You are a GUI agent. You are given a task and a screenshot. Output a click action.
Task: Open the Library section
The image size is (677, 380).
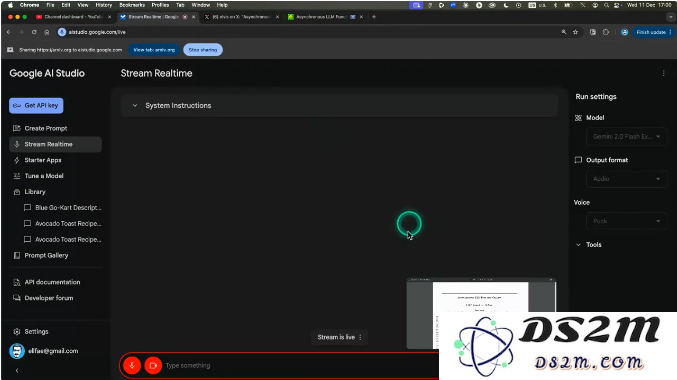(55, 192)
